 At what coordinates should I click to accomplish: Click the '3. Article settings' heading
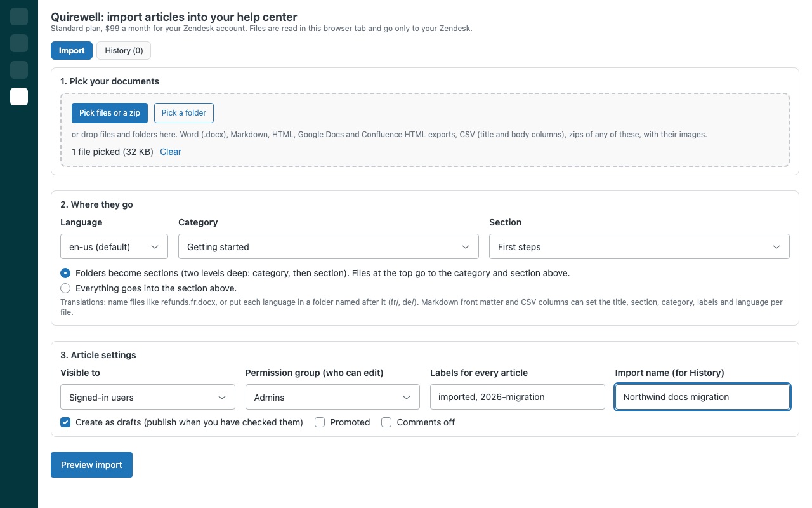pyautogui.click(x=98, y=355)
